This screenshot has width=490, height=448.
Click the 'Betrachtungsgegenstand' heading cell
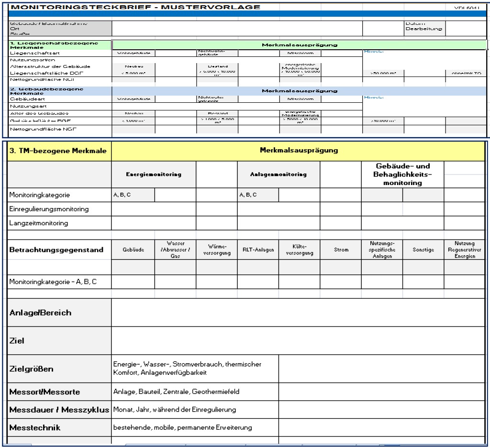click(x=60, y=249)
